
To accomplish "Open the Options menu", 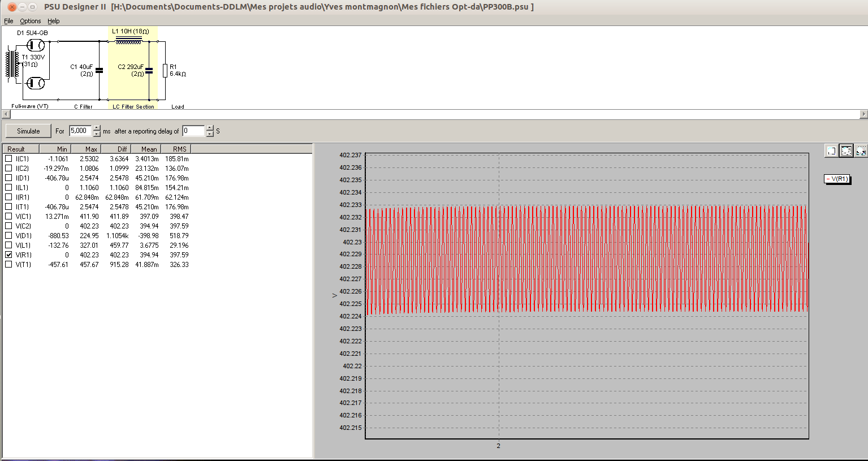I will point(30,21).
